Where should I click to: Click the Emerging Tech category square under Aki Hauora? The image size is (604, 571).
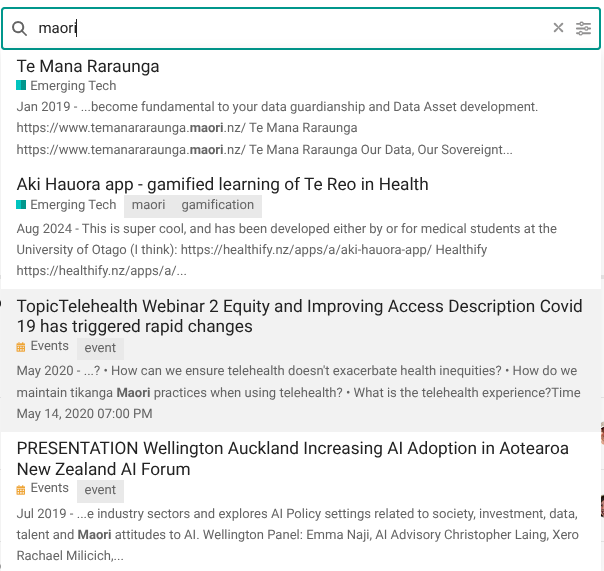(x=21, y=205)
